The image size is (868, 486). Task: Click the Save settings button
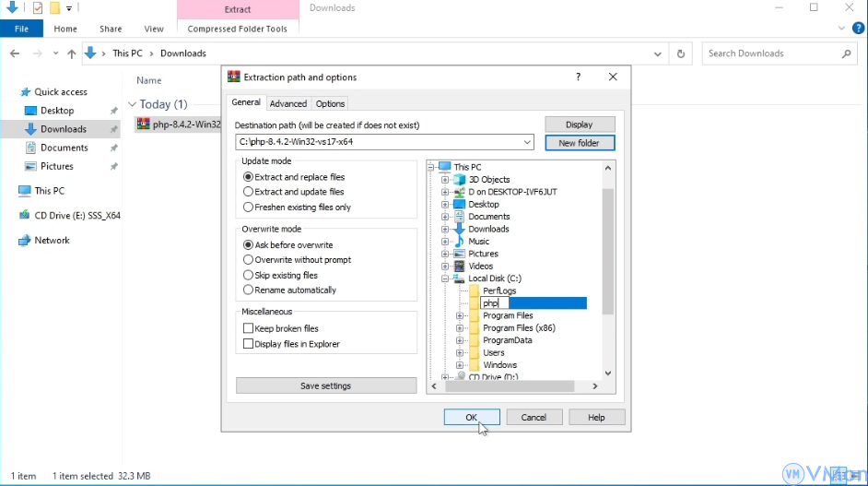click(326, 385)
